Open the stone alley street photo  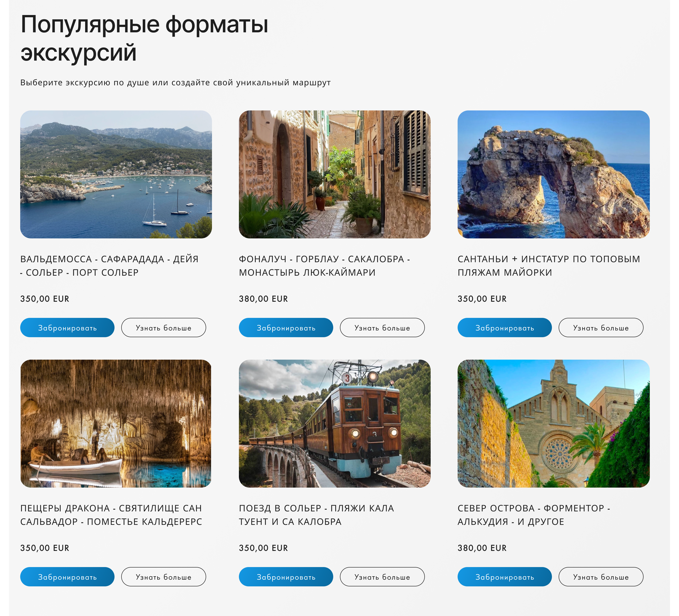[x=335, y=174]
